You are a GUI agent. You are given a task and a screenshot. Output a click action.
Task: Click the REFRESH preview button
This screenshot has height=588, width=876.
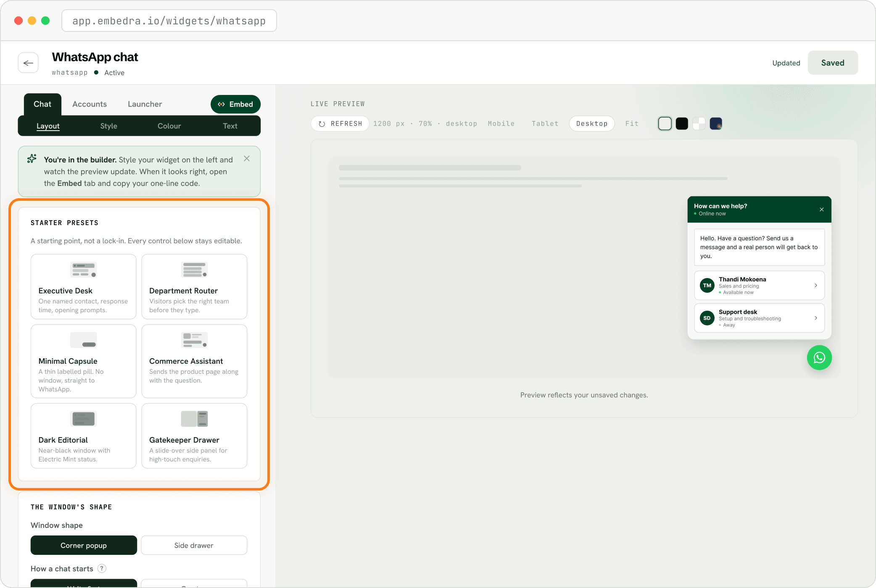pos(340,123)
